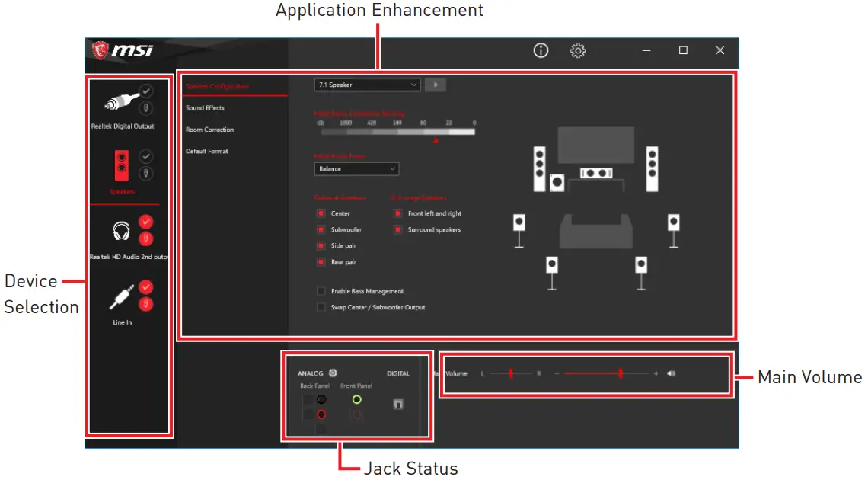The height and width of the screenshot is (480, 868).
Task: Click the headphone impedance gauge bar
Action: (x=397, y=132)
